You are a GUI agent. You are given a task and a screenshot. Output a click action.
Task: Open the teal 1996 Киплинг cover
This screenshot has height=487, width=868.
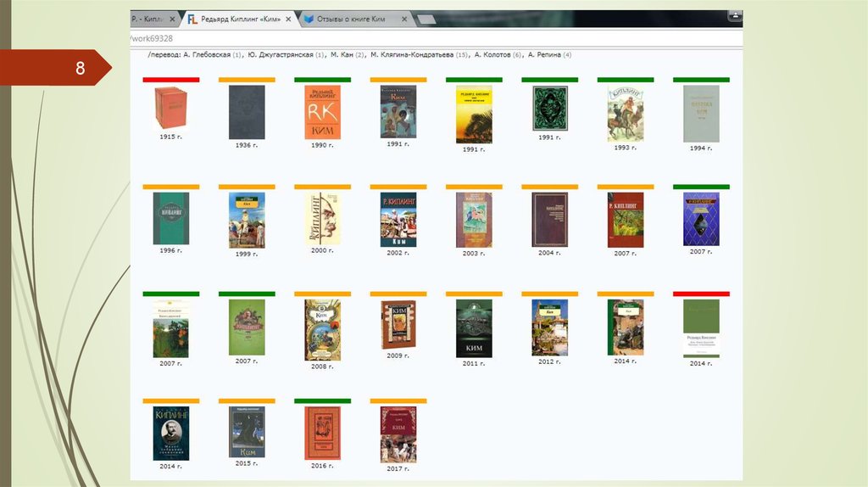pos(171,218)
